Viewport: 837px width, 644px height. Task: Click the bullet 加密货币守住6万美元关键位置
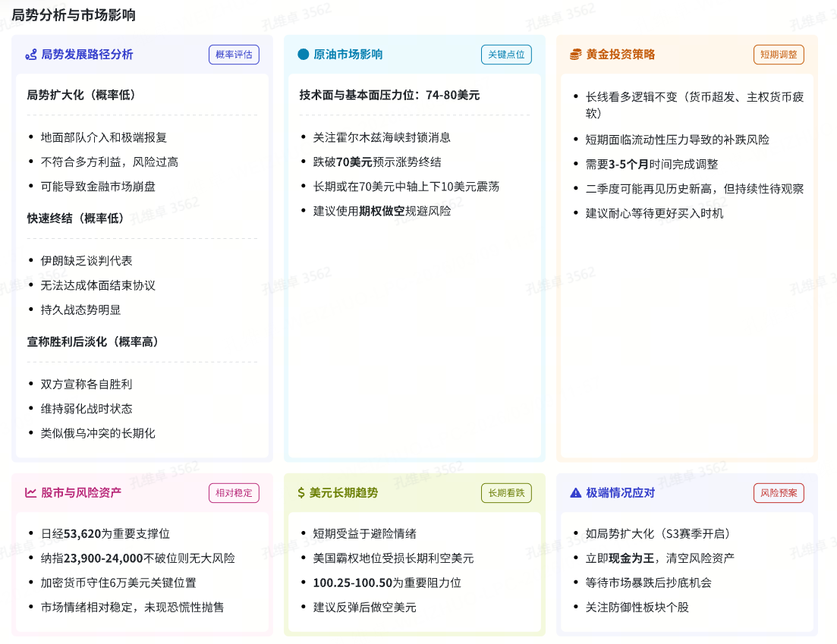point(118,583)
